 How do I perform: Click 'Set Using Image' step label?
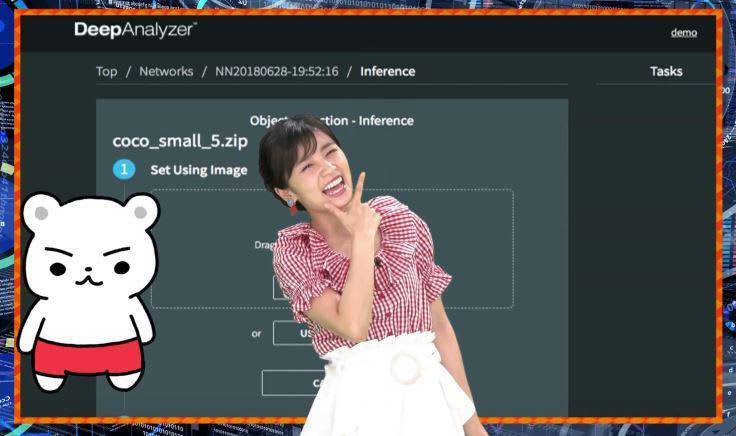pyautogui.click(x=199, y=170)
